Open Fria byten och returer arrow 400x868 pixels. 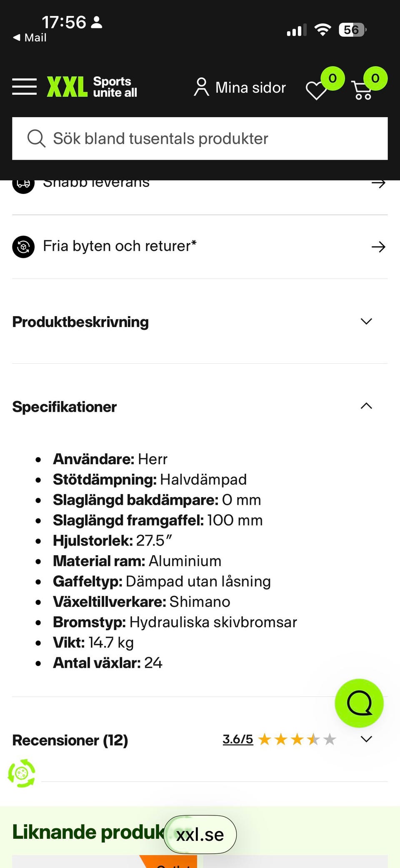(x=378, y=247)
